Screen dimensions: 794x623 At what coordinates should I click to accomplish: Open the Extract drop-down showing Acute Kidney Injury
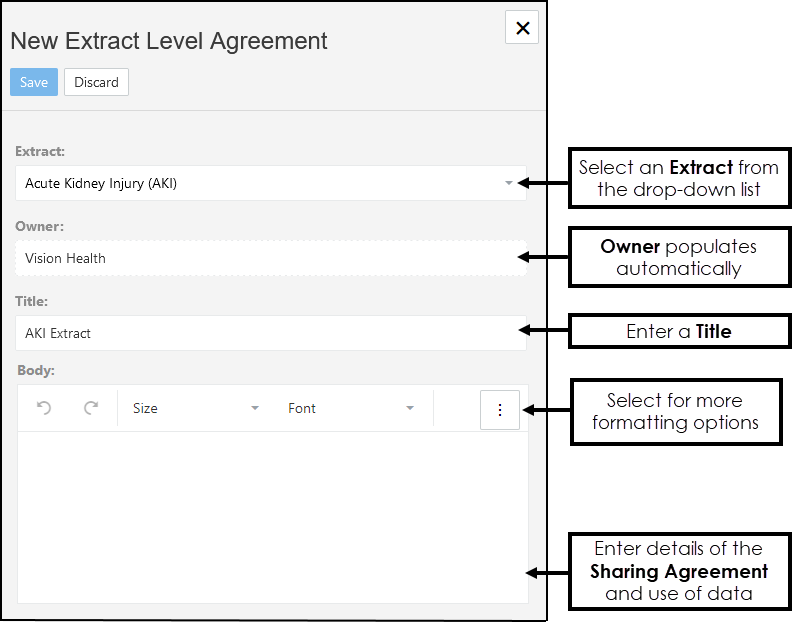point(260,183)
